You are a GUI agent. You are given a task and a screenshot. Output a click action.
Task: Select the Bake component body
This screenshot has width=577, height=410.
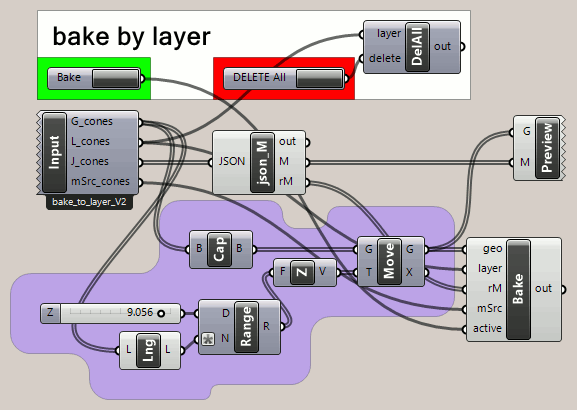click(518, 289)
